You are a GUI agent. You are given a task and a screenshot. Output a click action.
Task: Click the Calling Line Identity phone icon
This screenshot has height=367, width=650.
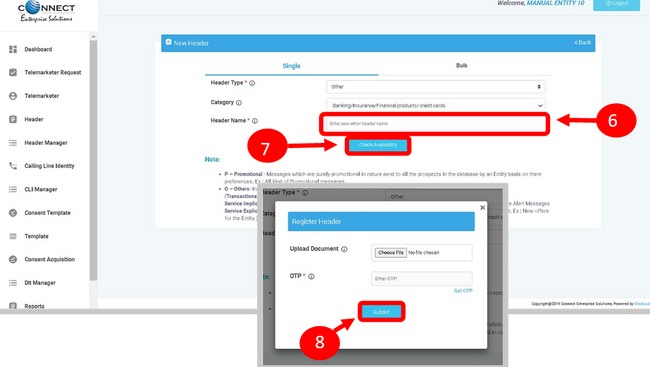pos(13,166)
